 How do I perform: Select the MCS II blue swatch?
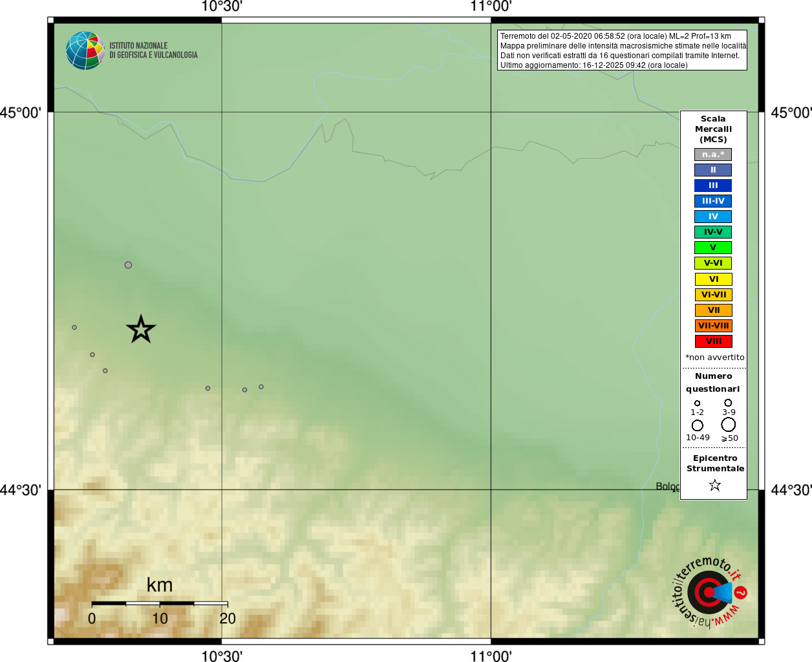[713, 170]
